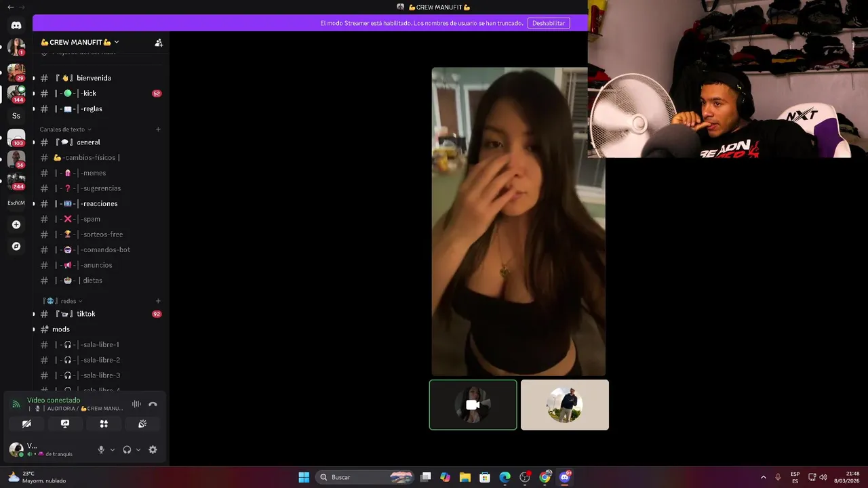
Task: Collapse the redes category
Action: [x=63, y=301]
